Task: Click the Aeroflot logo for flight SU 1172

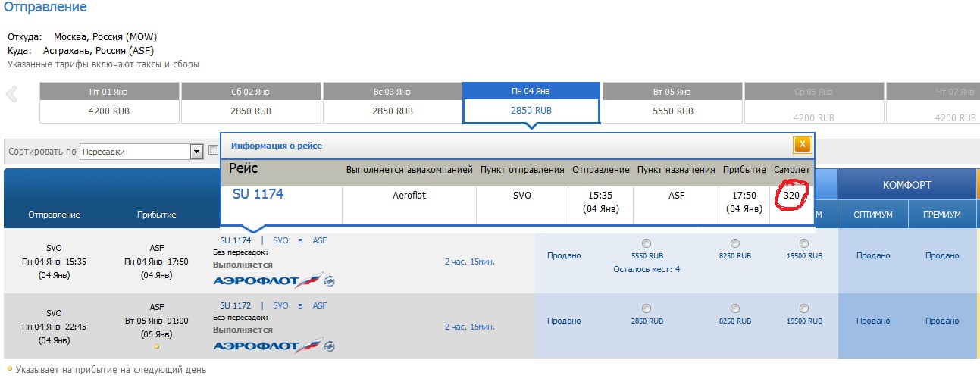Action: 274,346
